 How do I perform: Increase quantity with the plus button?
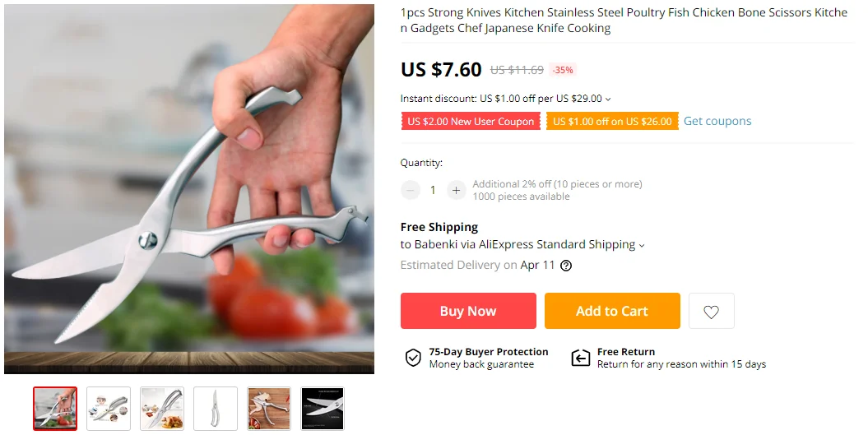(x=457, y=190)
